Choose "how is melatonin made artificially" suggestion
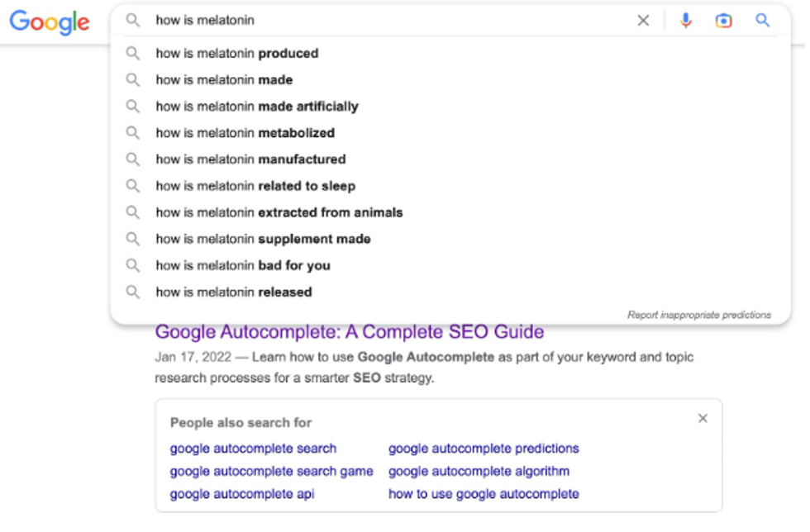The height and width of the screenshot is (532, 810). point(257,107)
